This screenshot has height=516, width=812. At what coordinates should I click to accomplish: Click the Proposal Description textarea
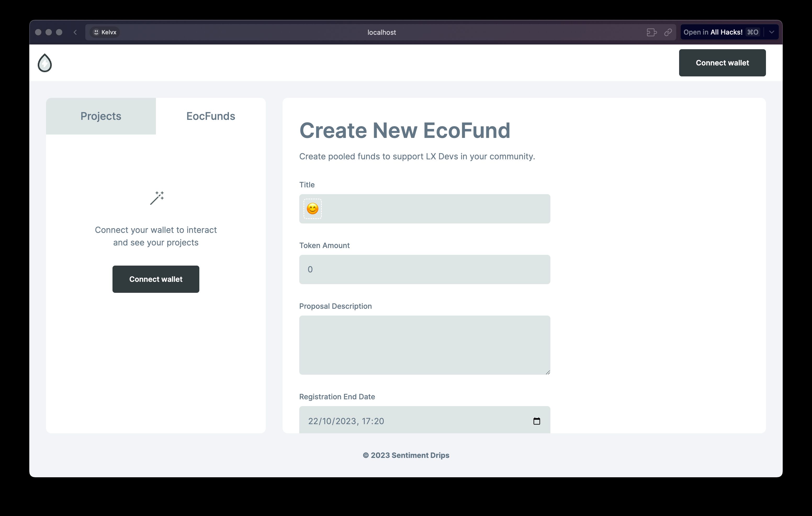424,345
